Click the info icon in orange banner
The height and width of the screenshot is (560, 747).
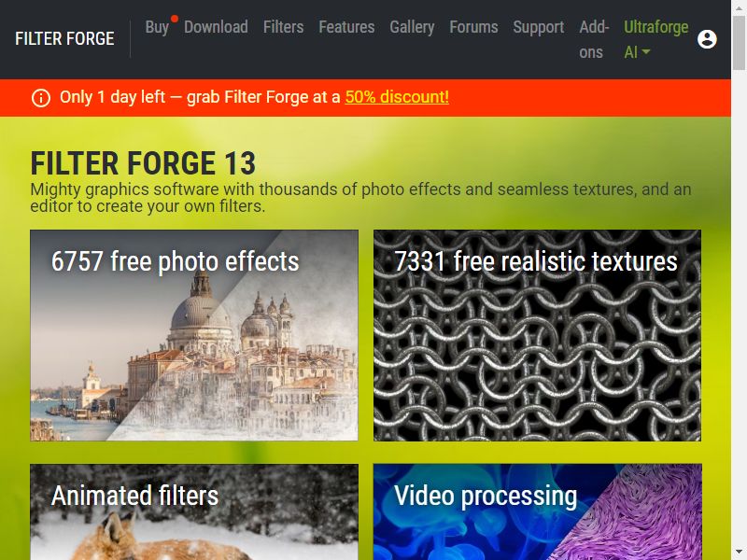tap(41, 98)
